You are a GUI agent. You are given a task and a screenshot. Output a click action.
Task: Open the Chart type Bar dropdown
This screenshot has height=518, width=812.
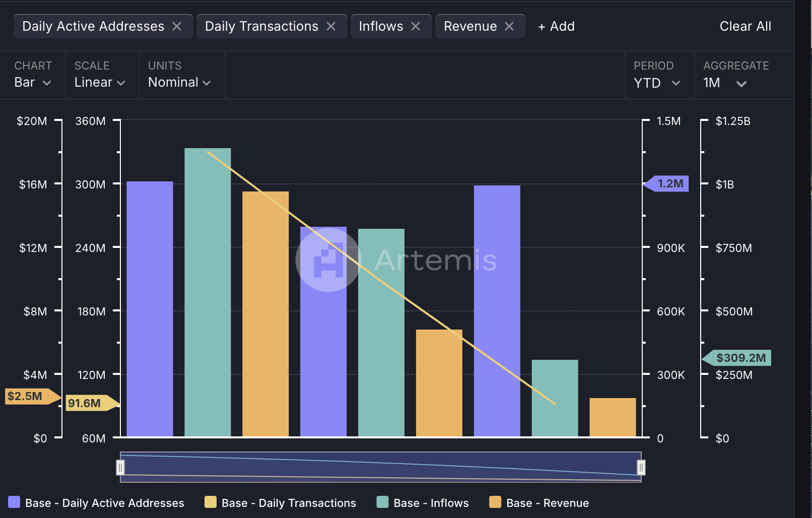[x=33, y=83]
